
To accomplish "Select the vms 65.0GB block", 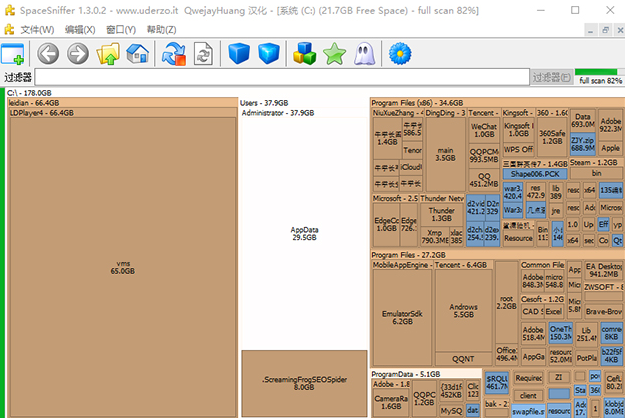I will tap(122, 267).
